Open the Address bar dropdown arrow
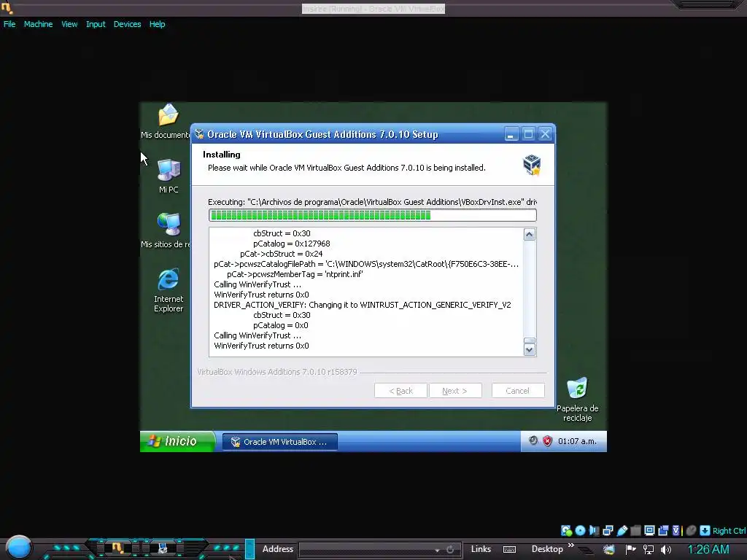This screenshot has width=747, height=560. click(x=438, y=550)
